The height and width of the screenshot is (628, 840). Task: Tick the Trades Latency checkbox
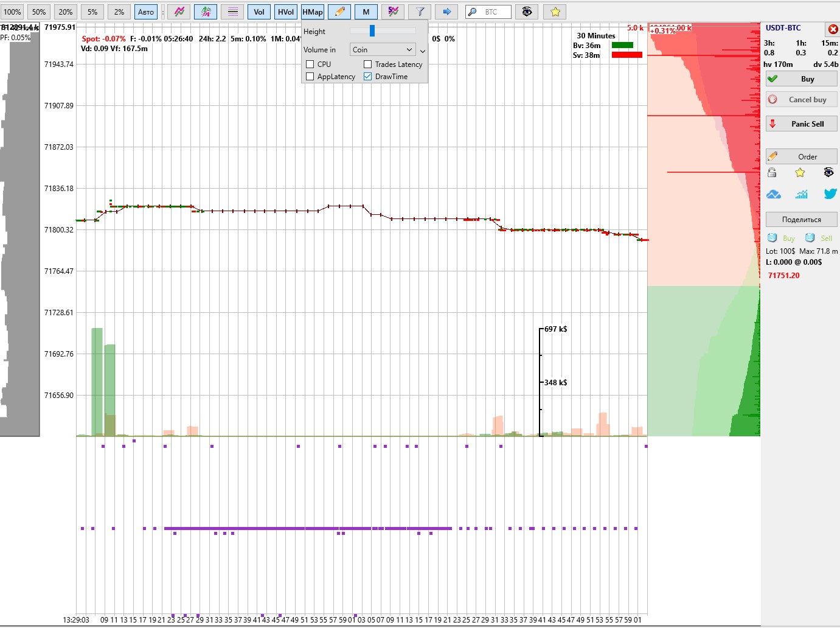368,65
